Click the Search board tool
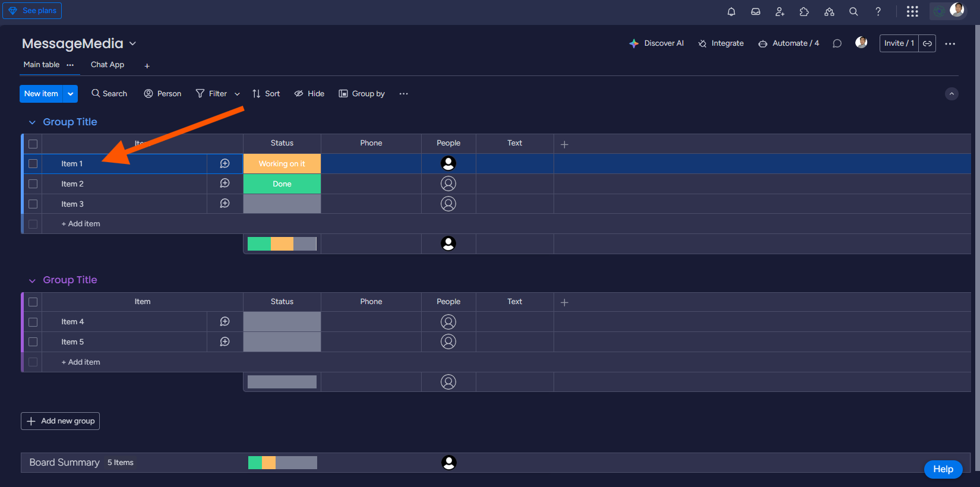 pos(109,94)
